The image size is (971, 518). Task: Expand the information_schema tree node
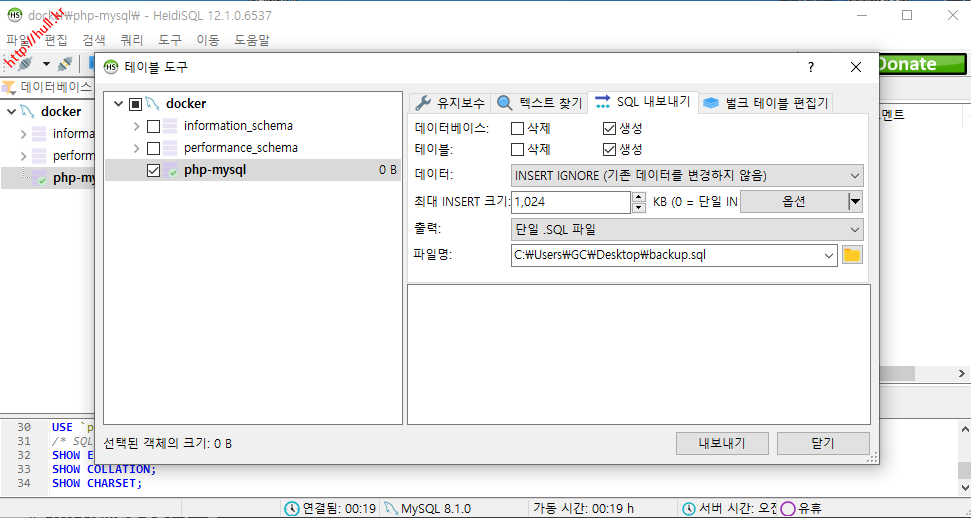point(136,126)
